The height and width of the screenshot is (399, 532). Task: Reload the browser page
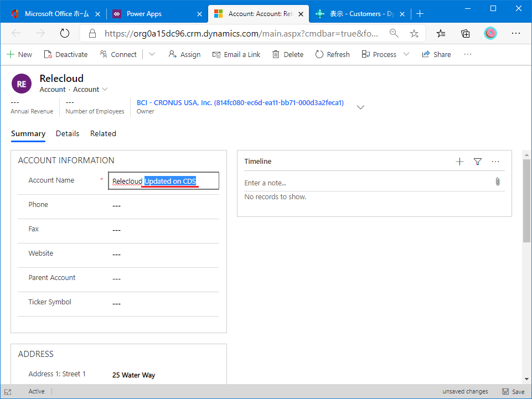click(x=64, y=33)
